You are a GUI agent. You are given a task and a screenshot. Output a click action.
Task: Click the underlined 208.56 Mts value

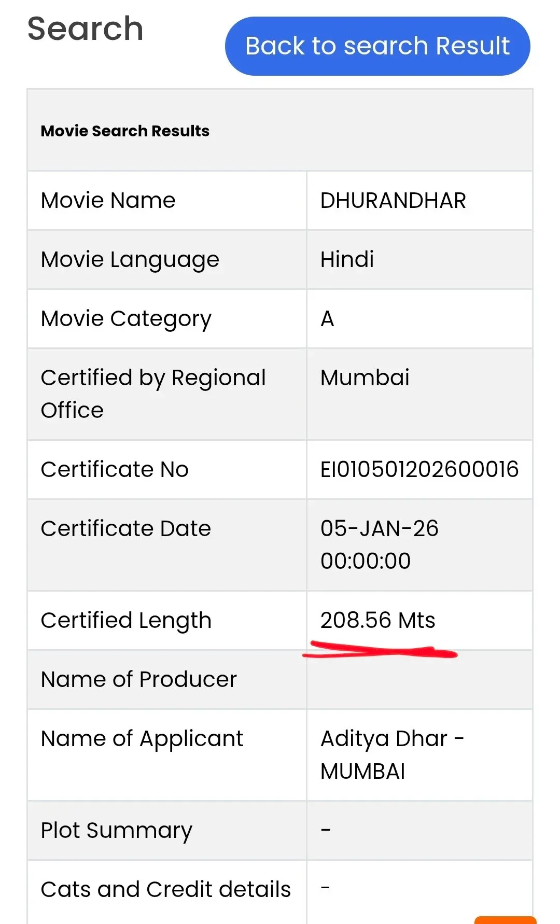pyautogui.click(x=378, y=620)
